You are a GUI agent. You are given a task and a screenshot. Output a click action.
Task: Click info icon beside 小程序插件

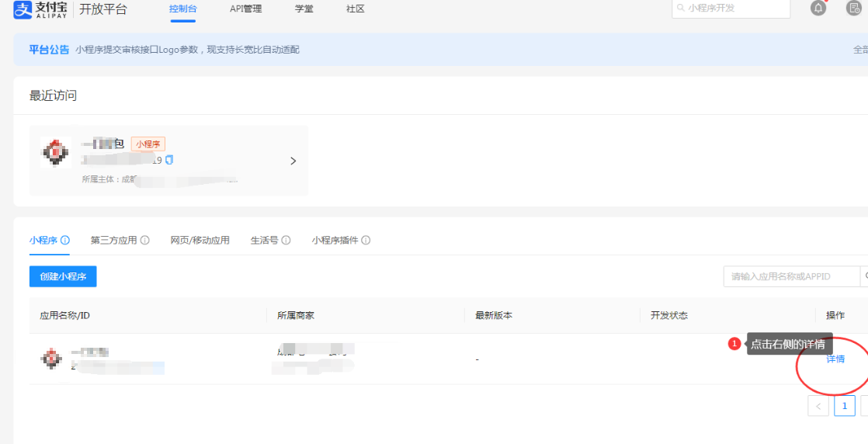(366, 241)
